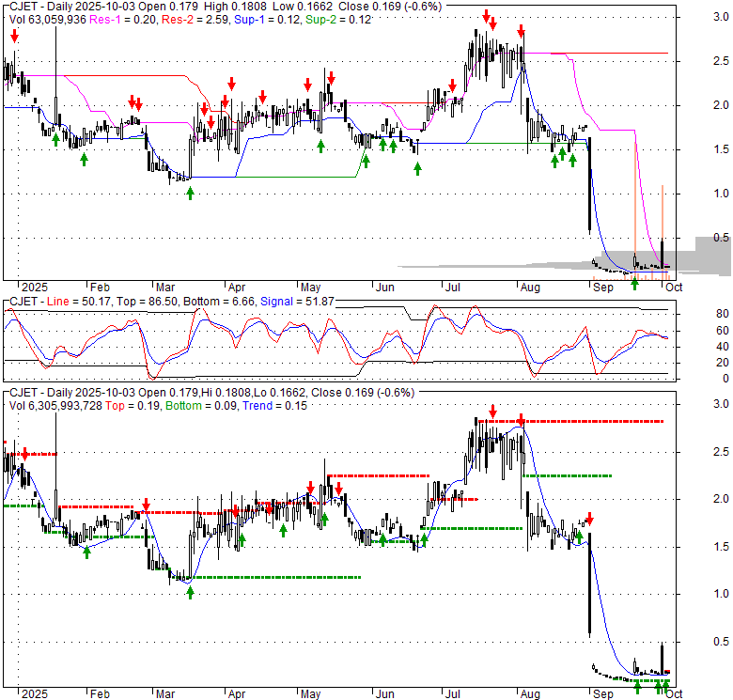Click the 2025 date label under the top chart
The height and width of the screenshot is (700, 733).
click(x=35, y=287)
